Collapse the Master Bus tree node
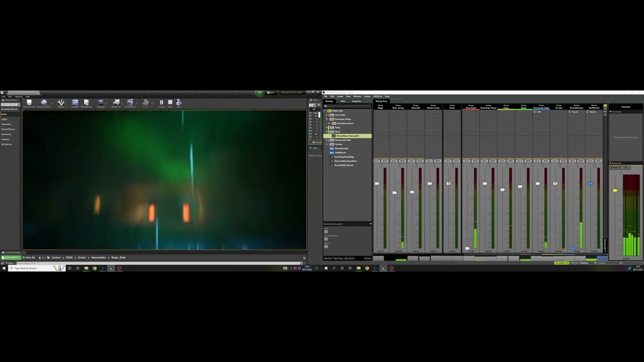The width and height of the screenshot is (644, 362). tap(324, 111)
